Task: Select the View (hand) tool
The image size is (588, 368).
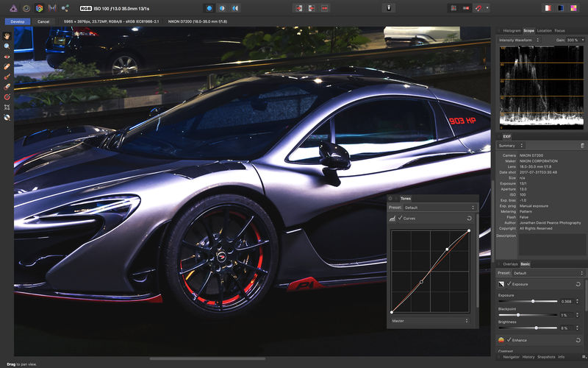Action: click(7, 35)
